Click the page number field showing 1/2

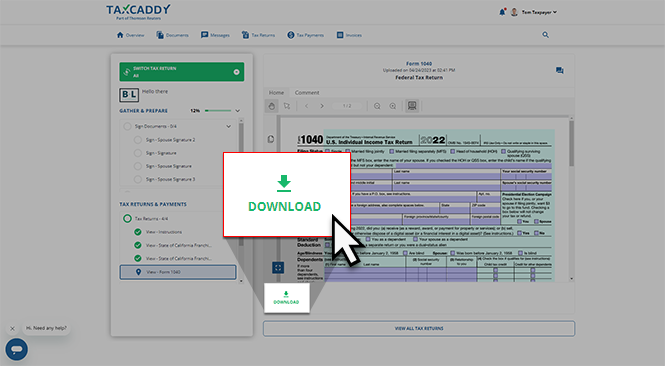pyautogui.click(x=347, y=106)
